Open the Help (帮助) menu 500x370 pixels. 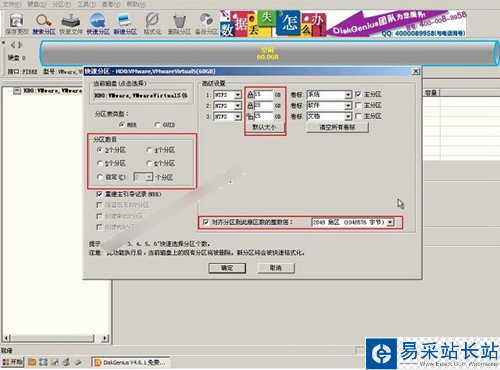tap(136, 4)
